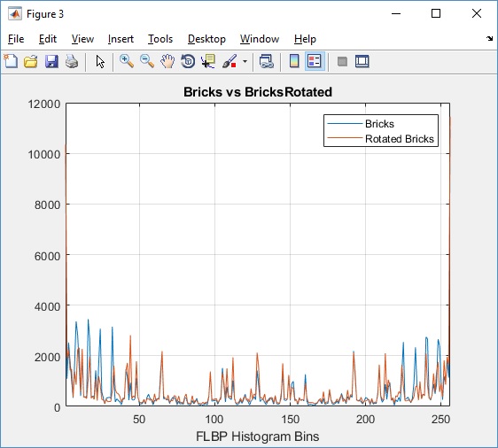Click the blue line sample in the legend

345,123
